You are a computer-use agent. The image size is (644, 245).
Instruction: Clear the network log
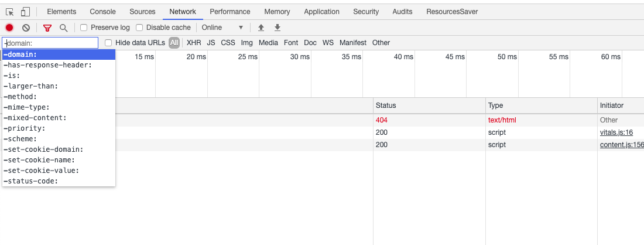pos(26,28)
